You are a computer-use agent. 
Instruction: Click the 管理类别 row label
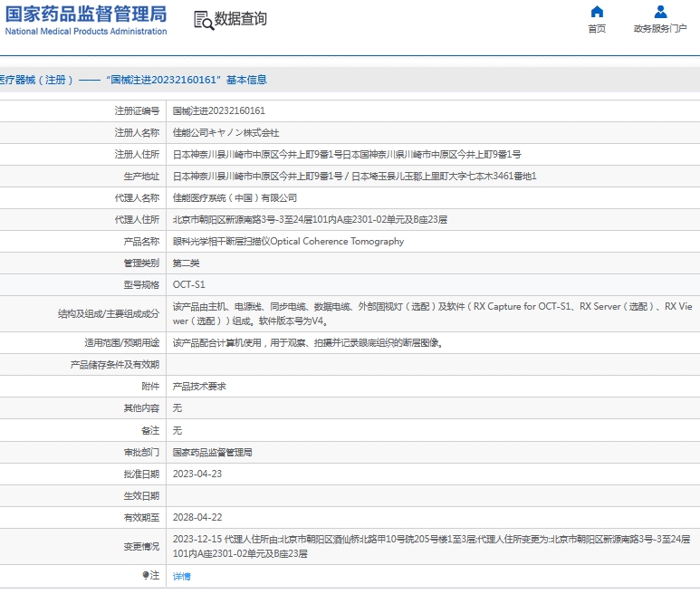pyautogui.click(x=141, y=263)
